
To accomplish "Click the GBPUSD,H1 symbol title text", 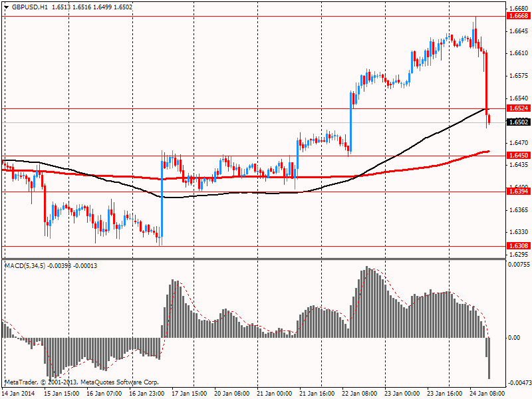I will click(30, 7).
